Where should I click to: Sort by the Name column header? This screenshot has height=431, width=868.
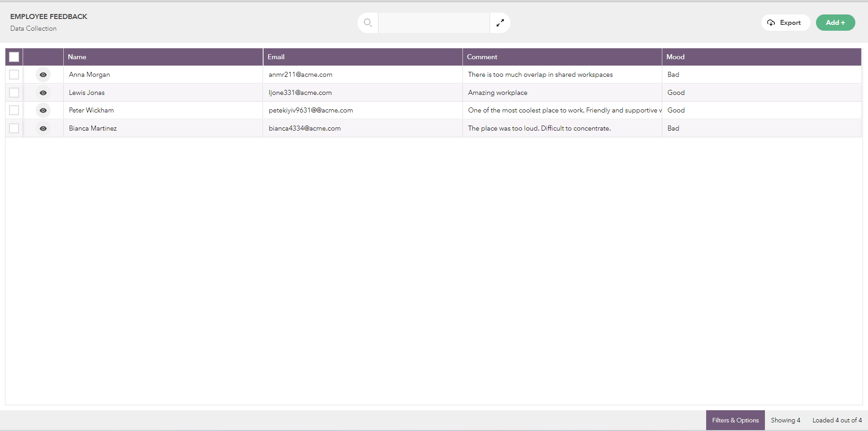point(77,57)
